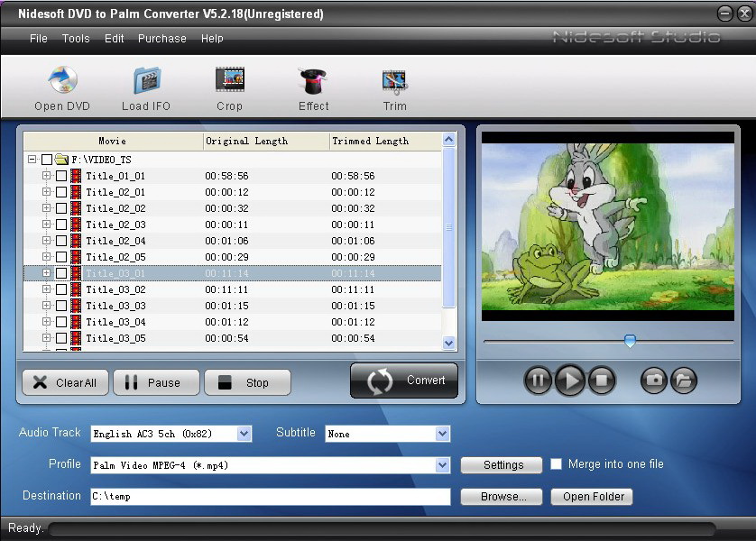Check the Title_03_01 checkbox
Screen dimensions: 756x541
coord(61,273)
